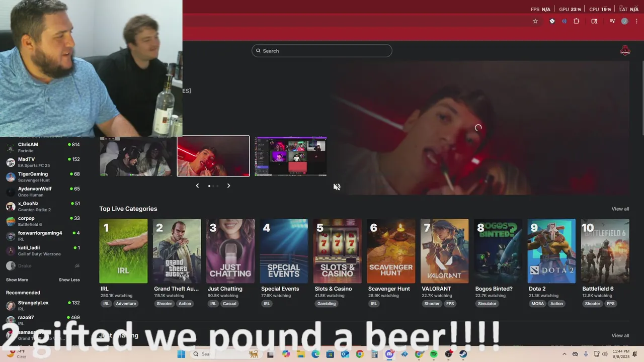This screenshot has width=644, height=362.
Task: Open the x_GooNz channel
Action: [43, 206]
